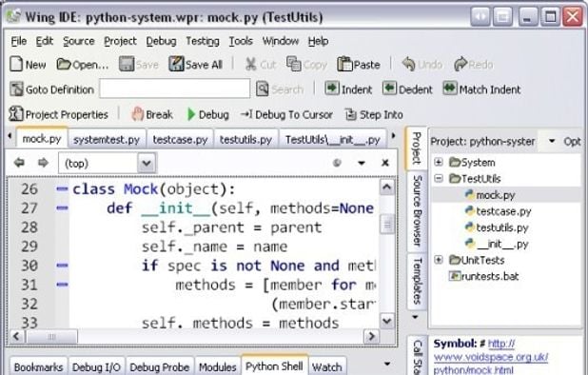Indent code with Indent icon
588x375 pixels.
332,89
